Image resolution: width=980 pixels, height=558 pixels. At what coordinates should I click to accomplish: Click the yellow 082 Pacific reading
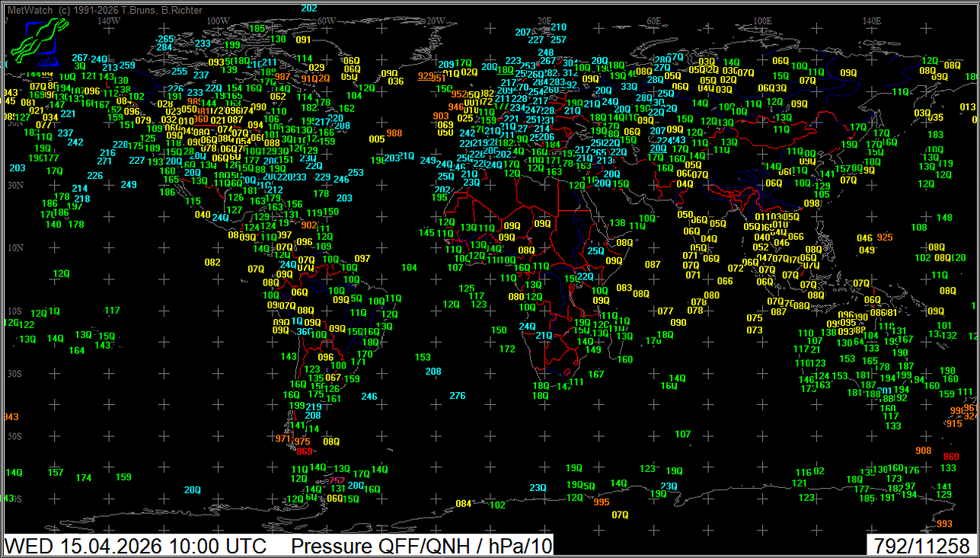[x=212, y=263]
